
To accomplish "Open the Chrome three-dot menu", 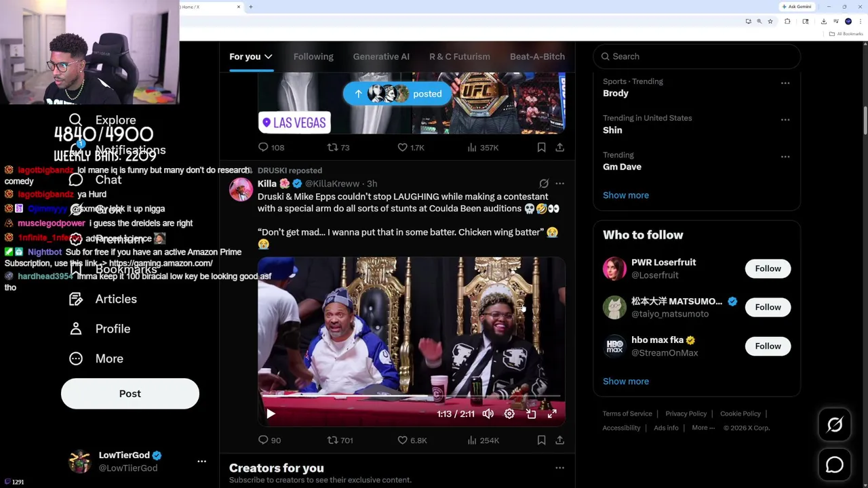I will pos(860,21).
